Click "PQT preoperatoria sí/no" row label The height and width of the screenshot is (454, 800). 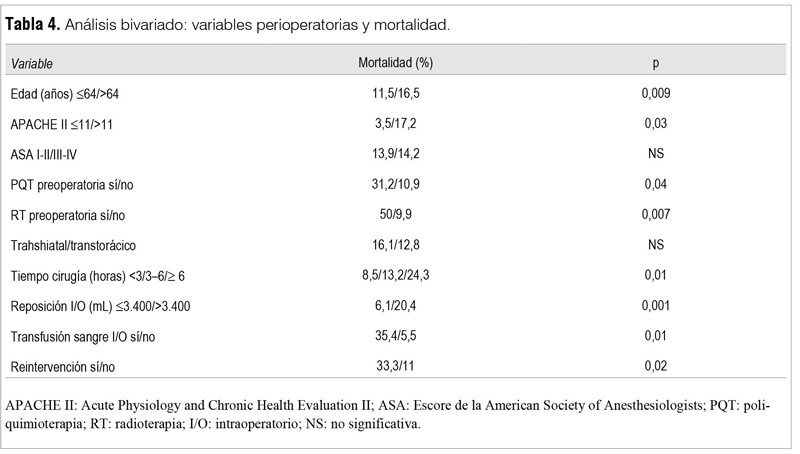click(74, 184)
